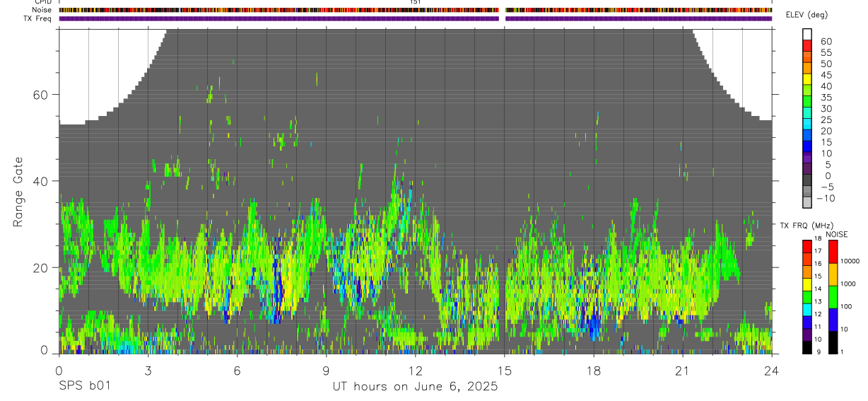Image resolution: width=868 pixels, height=401 pixels.
Task: Click the 3 hour tick on the UT axis
Action: point(148,370)
